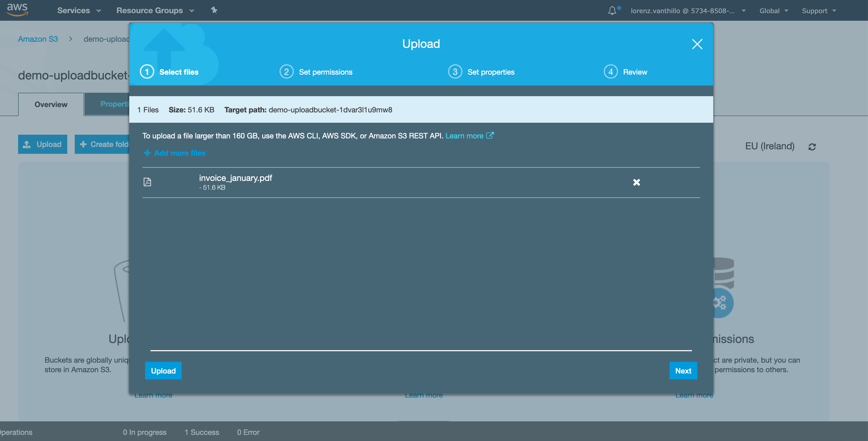Click the Upload button in the dialog footer
The width and height of the screenshot is (868, 441).
(x=163, y=371)
